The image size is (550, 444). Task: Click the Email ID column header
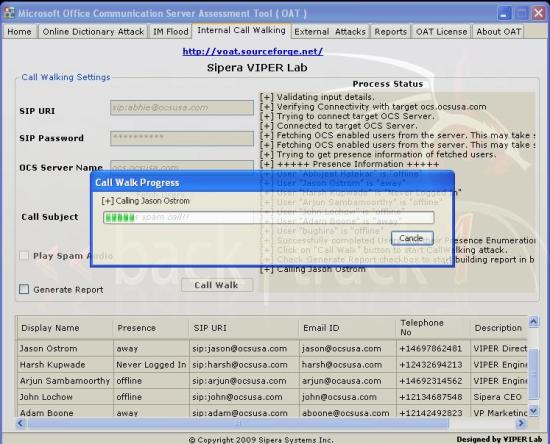[348, 328]
